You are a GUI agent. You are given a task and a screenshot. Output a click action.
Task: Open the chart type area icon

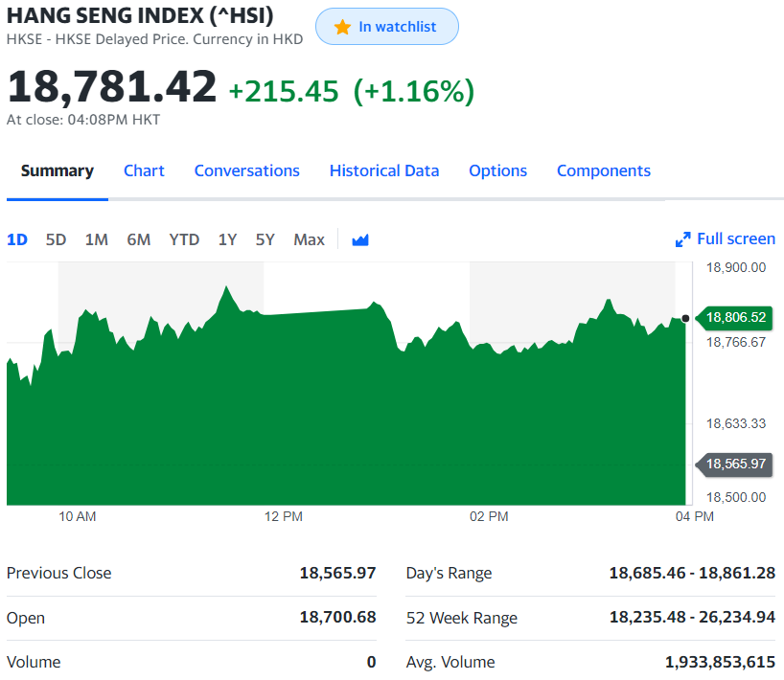pos(360,240)
